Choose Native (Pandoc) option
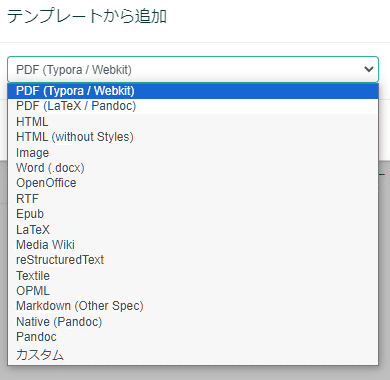This screenshot has width=390, height=380. pyautogui.click(x=193, y=322)
